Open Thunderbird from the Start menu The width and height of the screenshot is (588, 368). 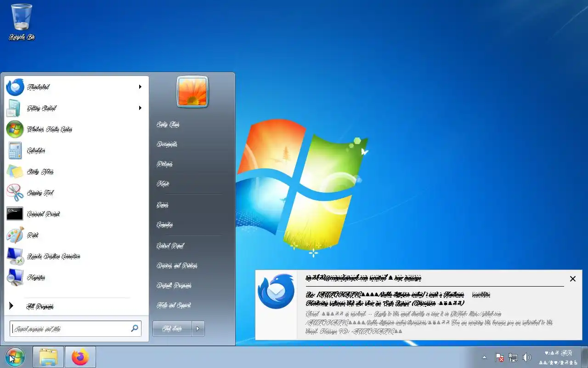pyautogui.click(x=76, y=87)
